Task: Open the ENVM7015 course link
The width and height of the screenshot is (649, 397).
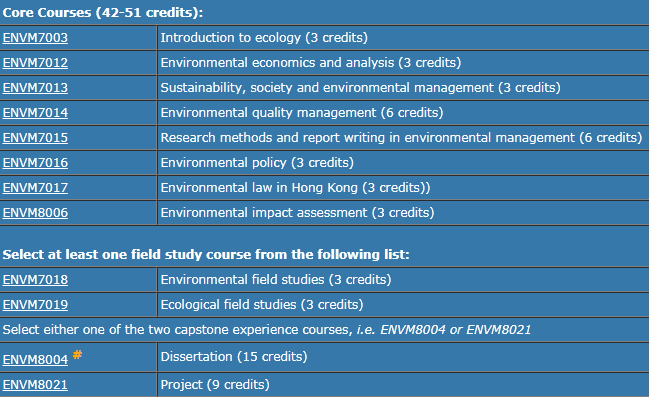Action: [35, 138]
